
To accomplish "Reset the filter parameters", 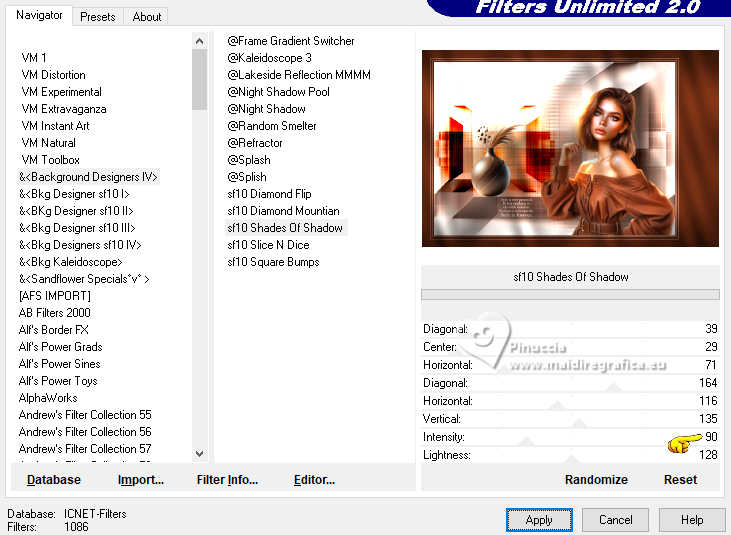I will tap(680, 480).
